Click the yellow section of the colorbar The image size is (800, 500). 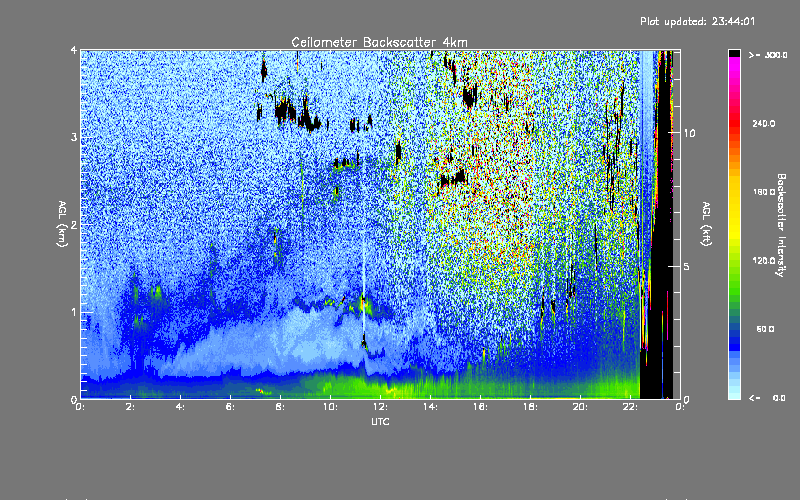point(734,209)
